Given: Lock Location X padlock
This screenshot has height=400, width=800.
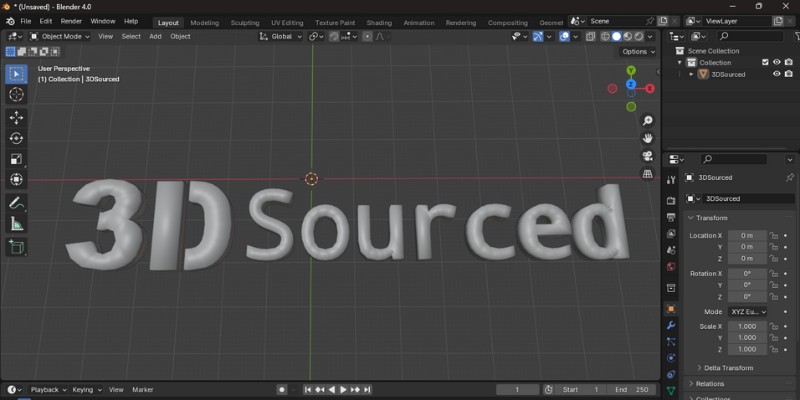Looking at the screenshot, I should 774,235.
